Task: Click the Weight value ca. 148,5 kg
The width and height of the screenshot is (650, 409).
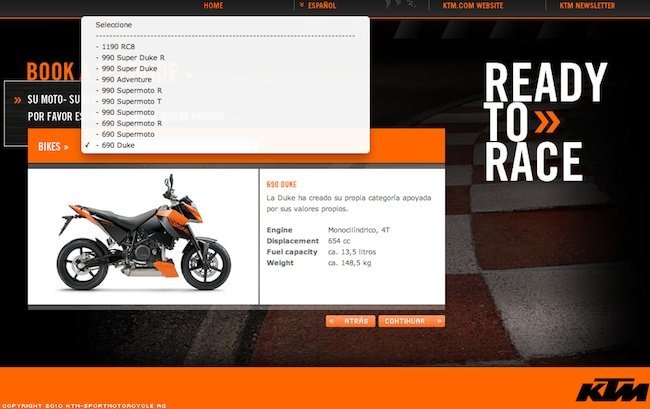Action: pos(349,263)
